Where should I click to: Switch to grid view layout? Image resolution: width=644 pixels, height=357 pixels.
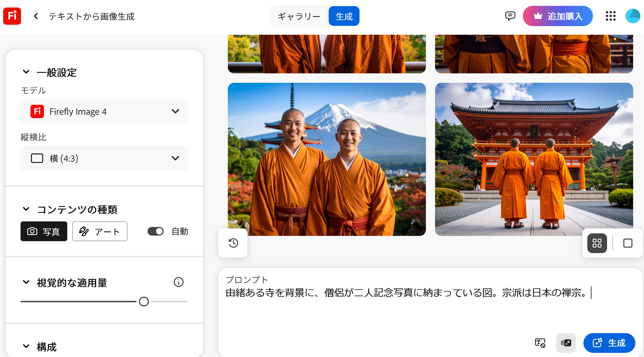[x=597, y=243]
